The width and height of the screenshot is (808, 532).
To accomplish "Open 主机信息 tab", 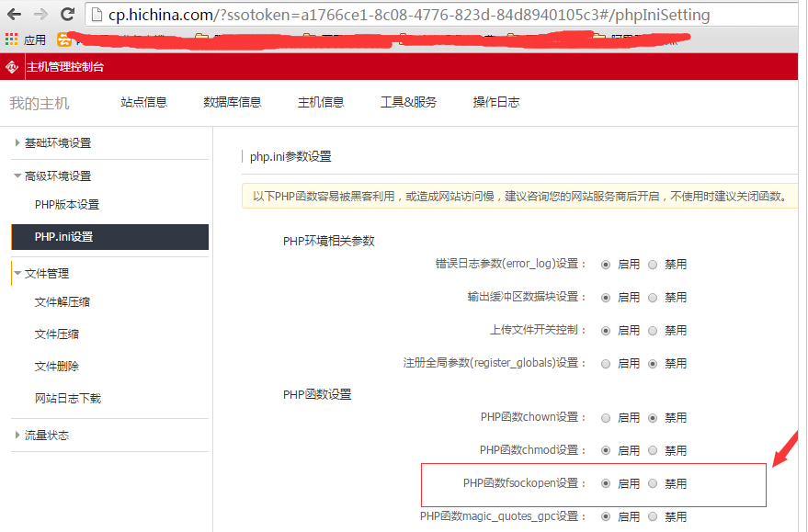I will point(321,102).
